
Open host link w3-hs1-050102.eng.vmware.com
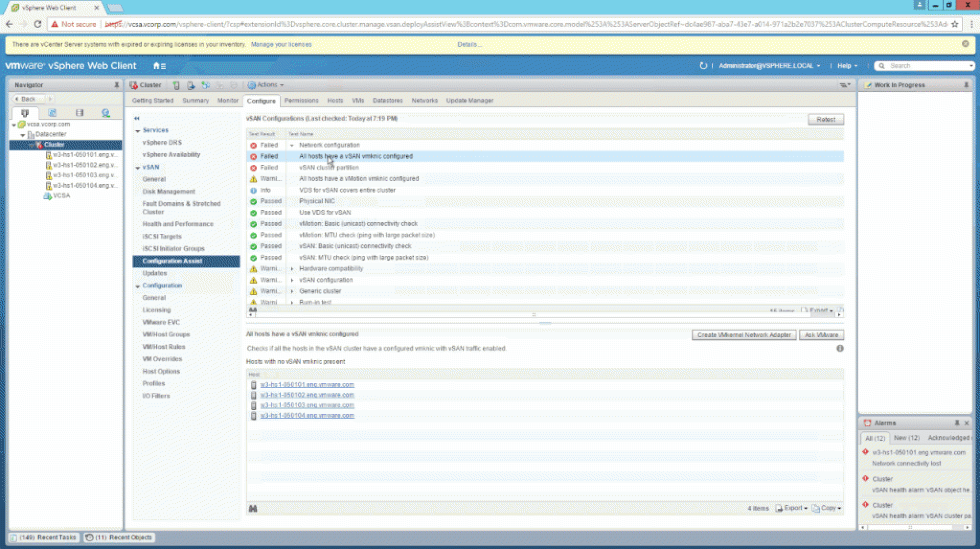point(307,395)
